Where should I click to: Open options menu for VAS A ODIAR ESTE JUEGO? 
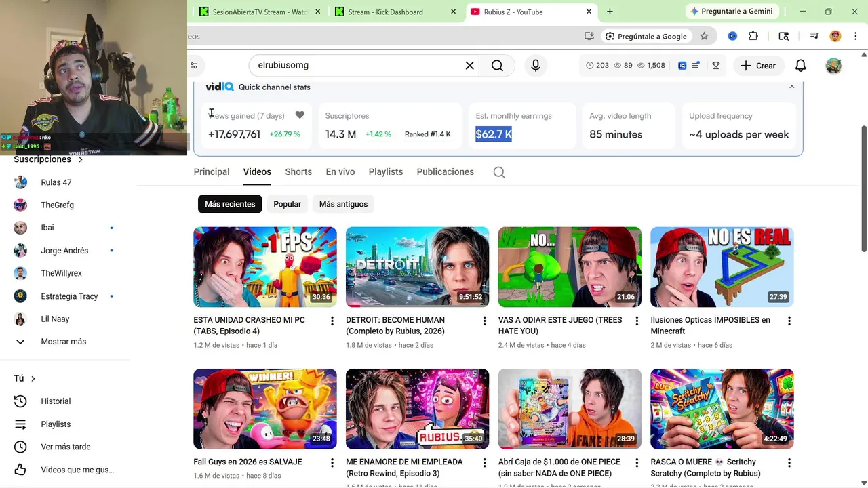637,321
